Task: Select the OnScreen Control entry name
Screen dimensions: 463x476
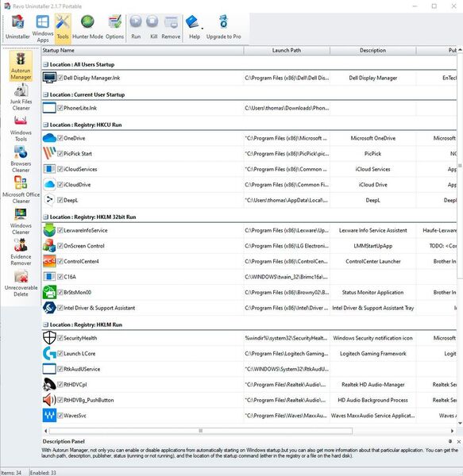Action: [84, 246]
